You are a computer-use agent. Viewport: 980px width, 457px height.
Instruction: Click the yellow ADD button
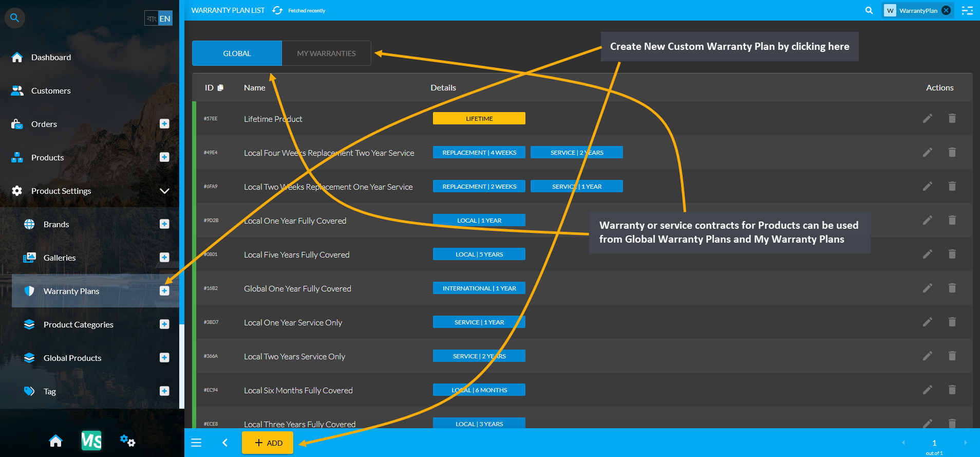tap(268, 443)
